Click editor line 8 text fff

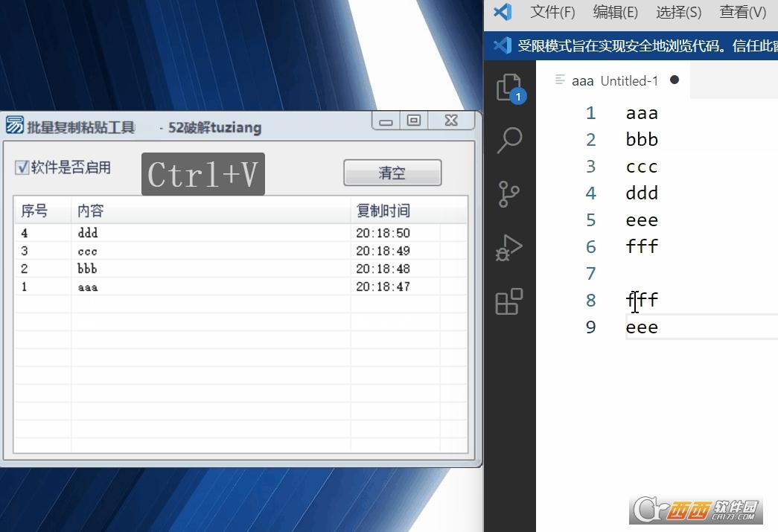pyautogui.click(x=642, y=299)
